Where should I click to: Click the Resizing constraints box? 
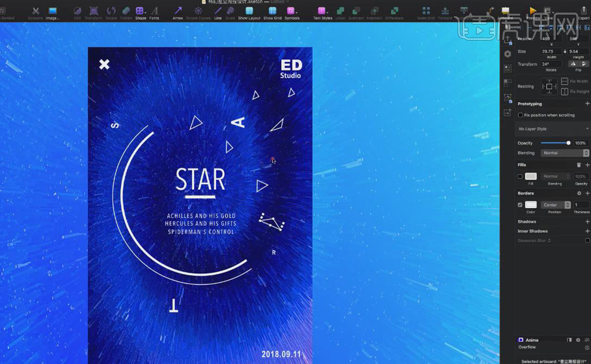click(x=549, y=87)
